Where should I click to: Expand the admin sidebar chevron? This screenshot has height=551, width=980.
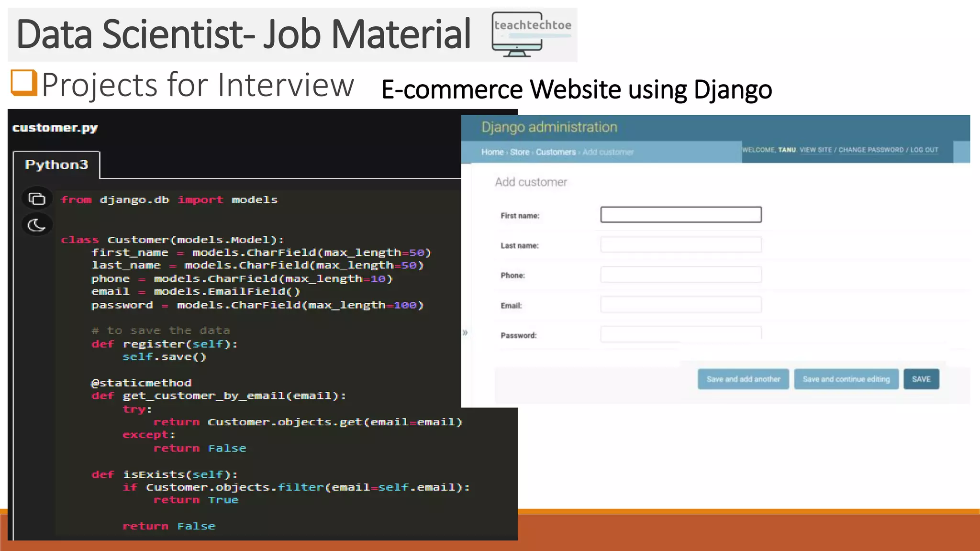point(465,332)
